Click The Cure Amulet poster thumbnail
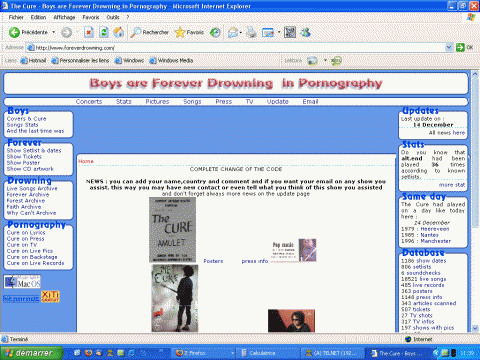Image resolution: width=480 pixels, height=360 pixels. [172, 230]
